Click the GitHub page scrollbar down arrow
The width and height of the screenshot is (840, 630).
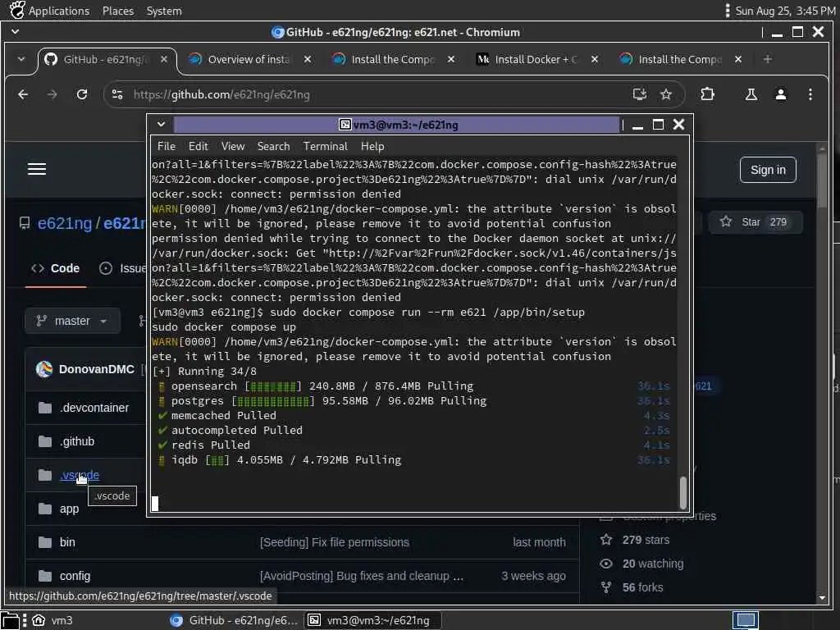pyautogui.click(x=822, y=598)
